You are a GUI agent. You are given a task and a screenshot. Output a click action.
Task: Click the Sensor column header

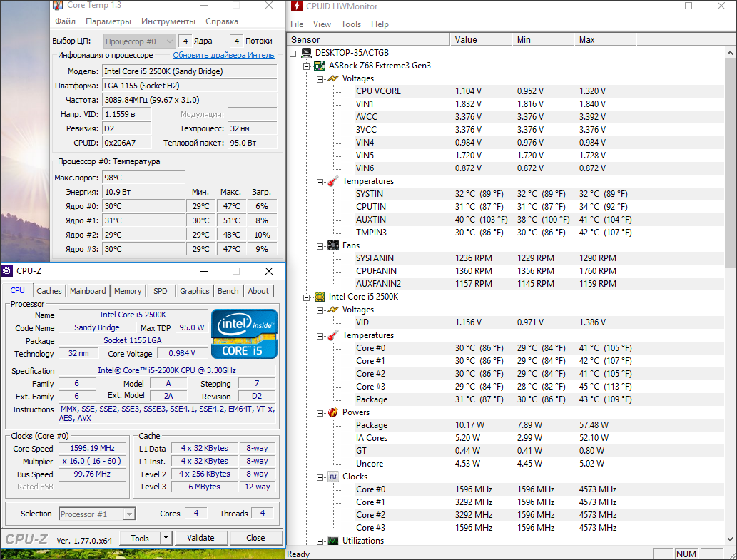click(x=368, y=39)
